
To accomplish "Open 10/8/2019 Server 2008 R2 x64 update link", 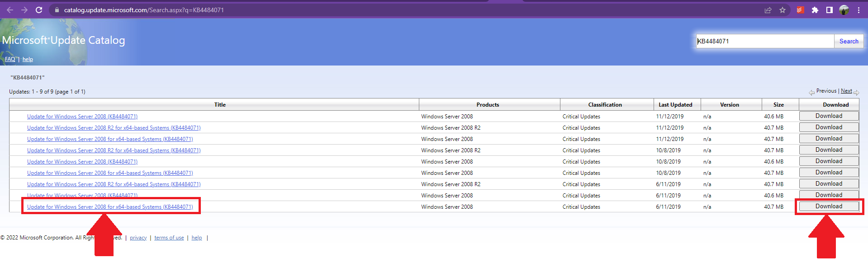I will (x=114, y=150).
